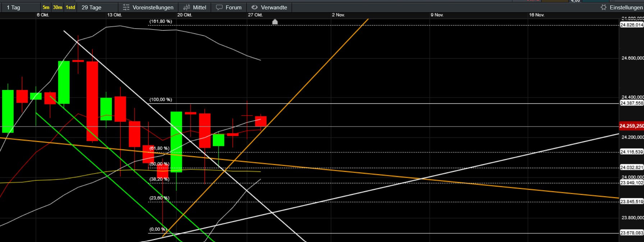Click the Einstellungen gear icon

pos(604,7)
